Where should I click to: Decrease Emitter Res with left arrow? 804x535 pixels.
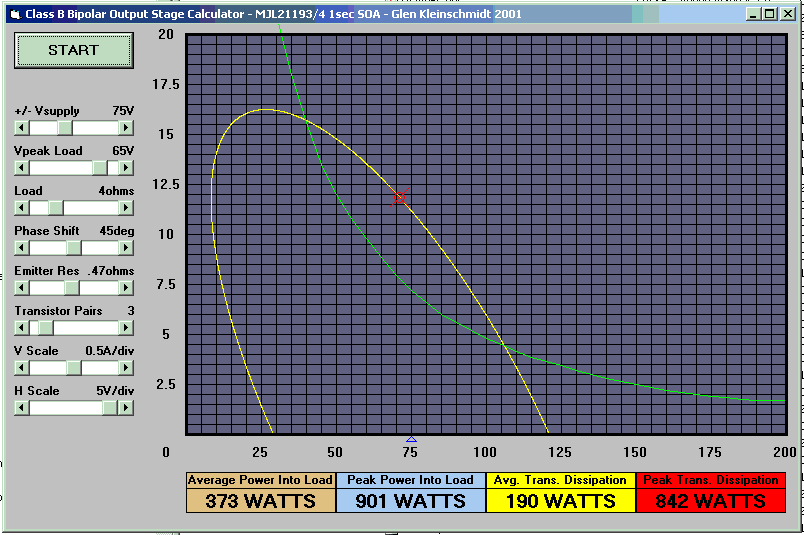(x=22, y=288)
